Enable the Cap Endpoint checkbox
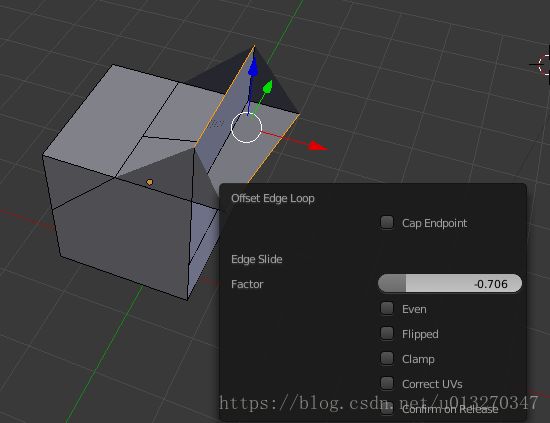This screenshot has width=550, height=423. pos(387,222)
